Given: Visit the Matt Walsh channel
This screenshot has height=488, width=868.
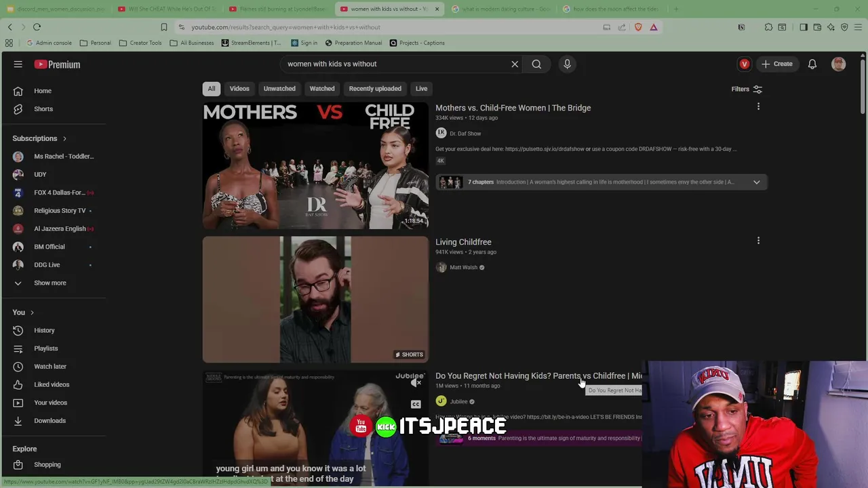Looking at the screenshot, I should point(464,268).
